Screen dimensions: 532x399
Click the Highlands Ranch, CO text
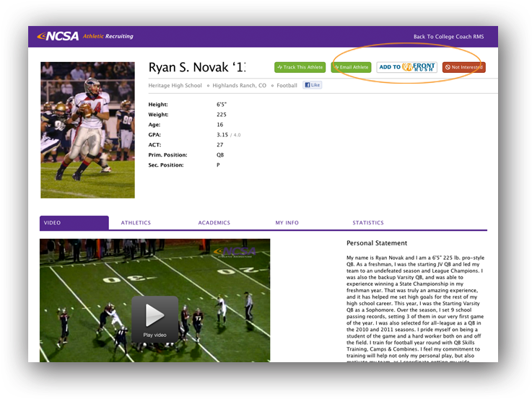[x=239, y=85]
